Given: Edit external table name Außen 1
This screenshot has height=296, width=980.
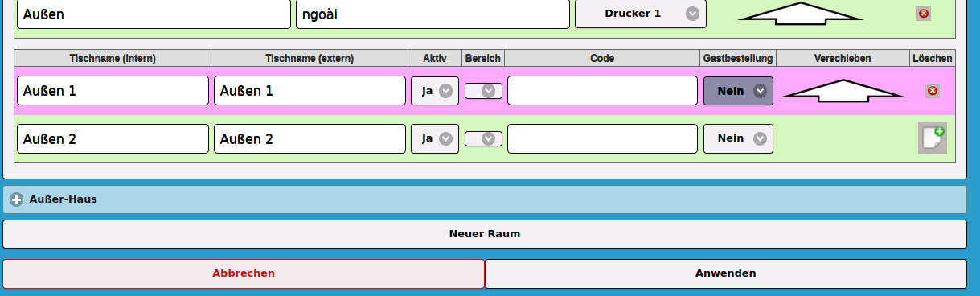Looking at the screenshot, I should coord(310,91).
